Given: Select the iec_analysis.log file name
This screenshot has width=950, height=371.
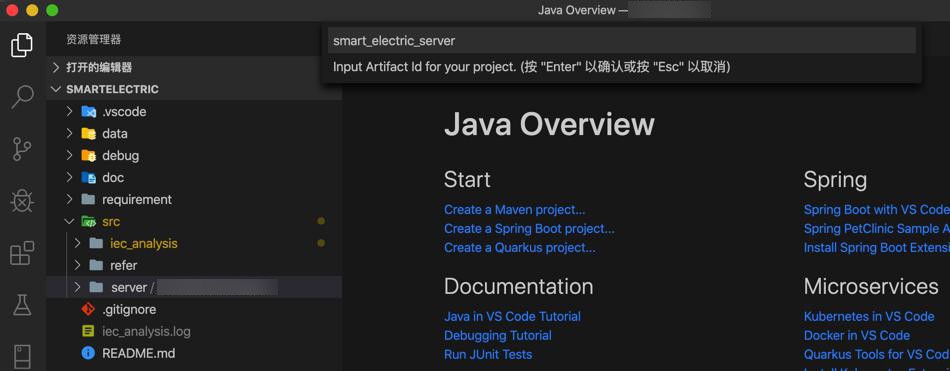Looking at the screenshot, I should point(146,331).
